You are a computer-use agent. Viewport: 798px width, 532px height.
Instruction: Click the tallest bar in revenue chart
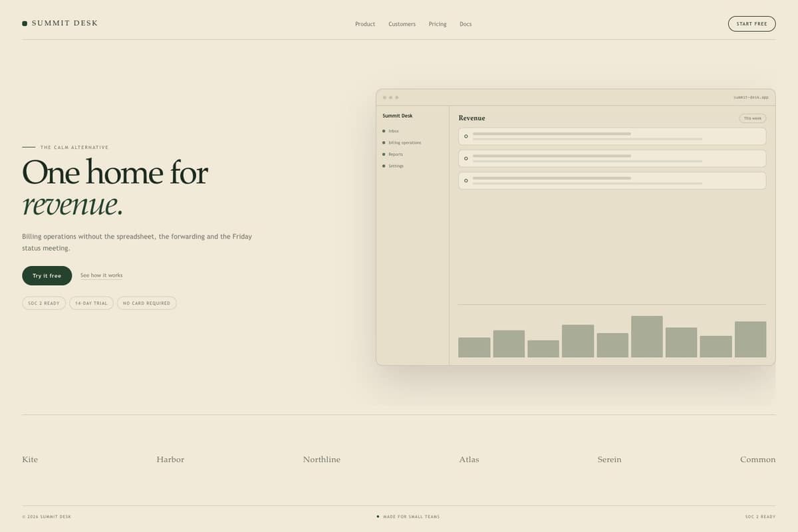pos(646,336)
